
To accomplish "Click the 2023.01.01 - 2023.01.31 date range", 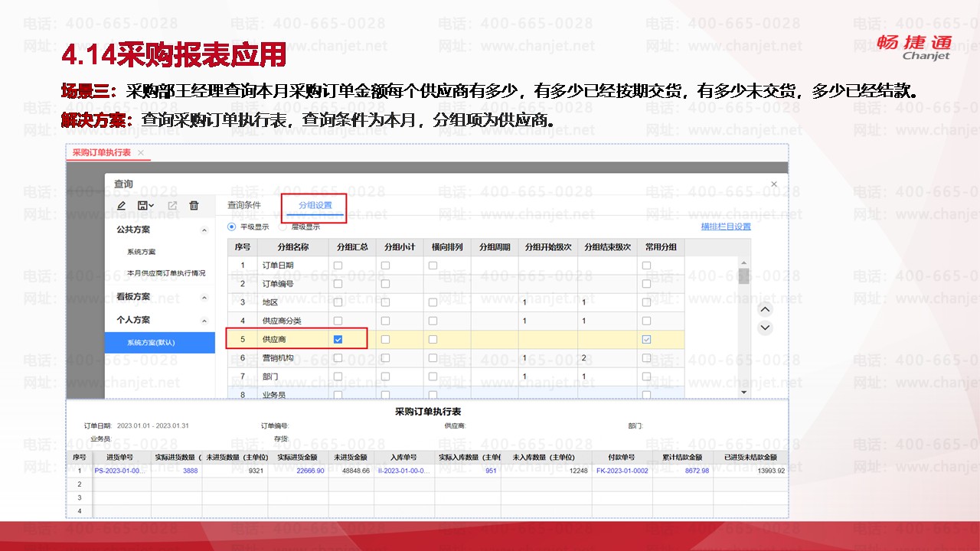I will 153,425.
